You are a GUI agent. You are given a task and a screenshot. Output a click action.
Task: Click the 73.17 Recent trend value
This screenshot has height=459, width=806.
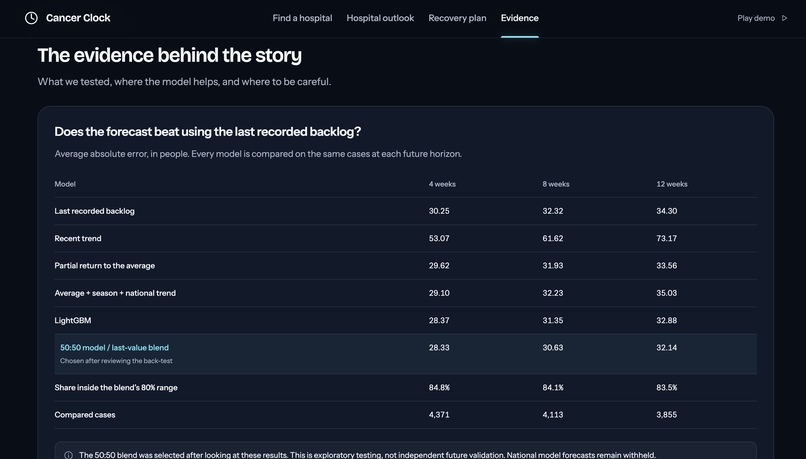(667, 238)
